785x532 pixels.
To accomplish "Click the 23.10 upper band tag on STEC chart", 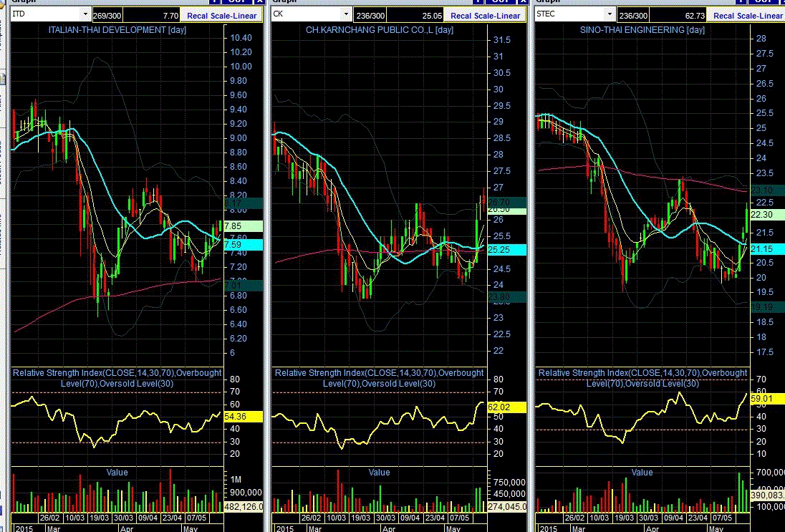I will [768, 190].
